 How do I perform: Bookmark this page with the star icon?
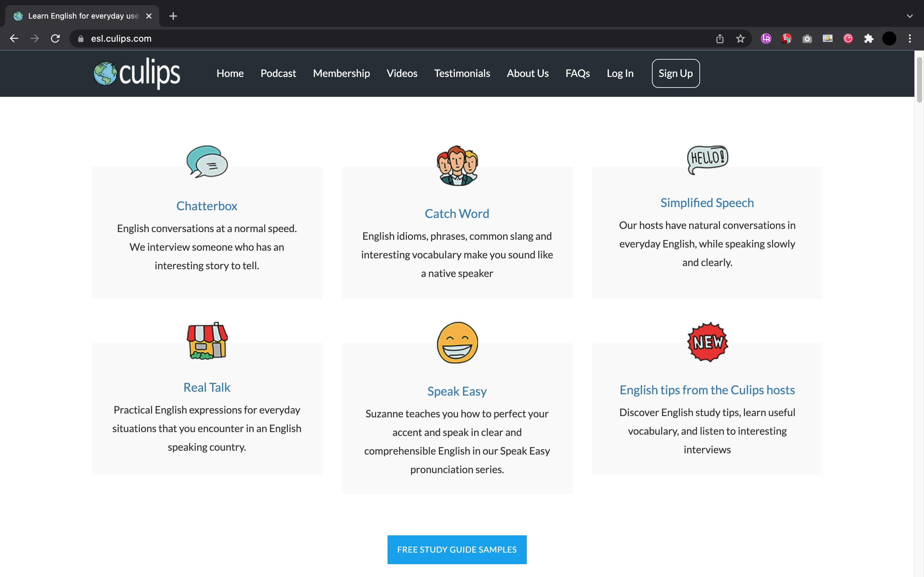(x=740, y=38)
